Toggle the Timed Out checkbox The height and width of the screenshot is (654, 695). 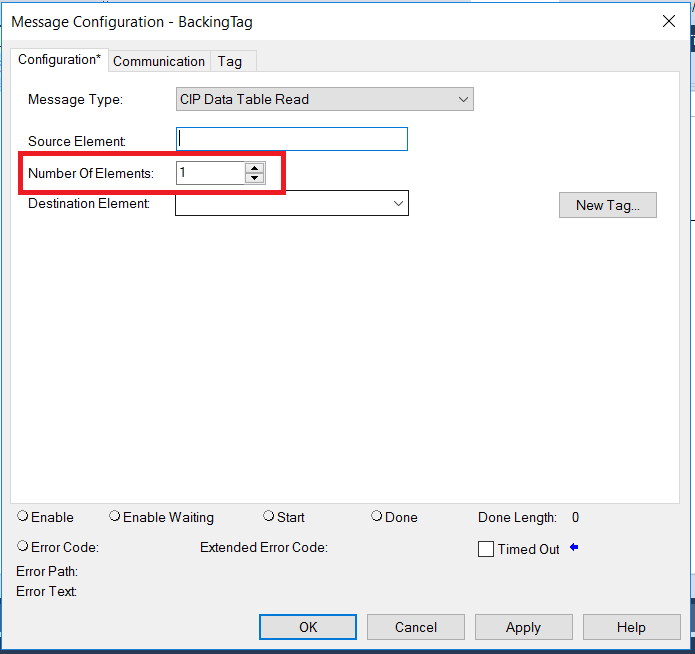(486, 549)
